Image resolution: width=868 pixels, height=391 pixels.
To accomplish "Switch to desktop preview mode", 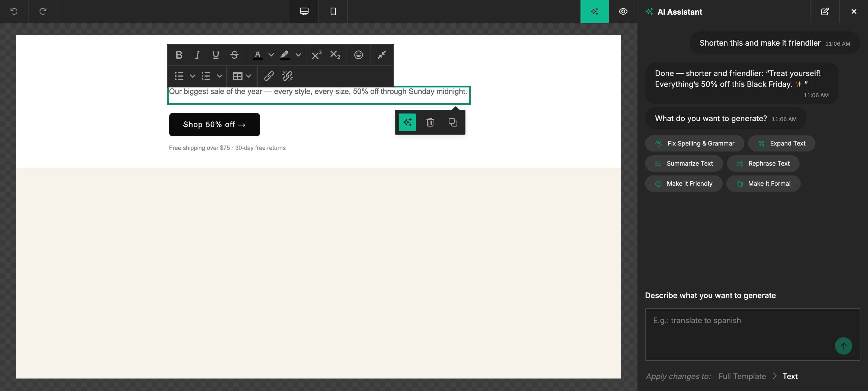I will point(304,11).
